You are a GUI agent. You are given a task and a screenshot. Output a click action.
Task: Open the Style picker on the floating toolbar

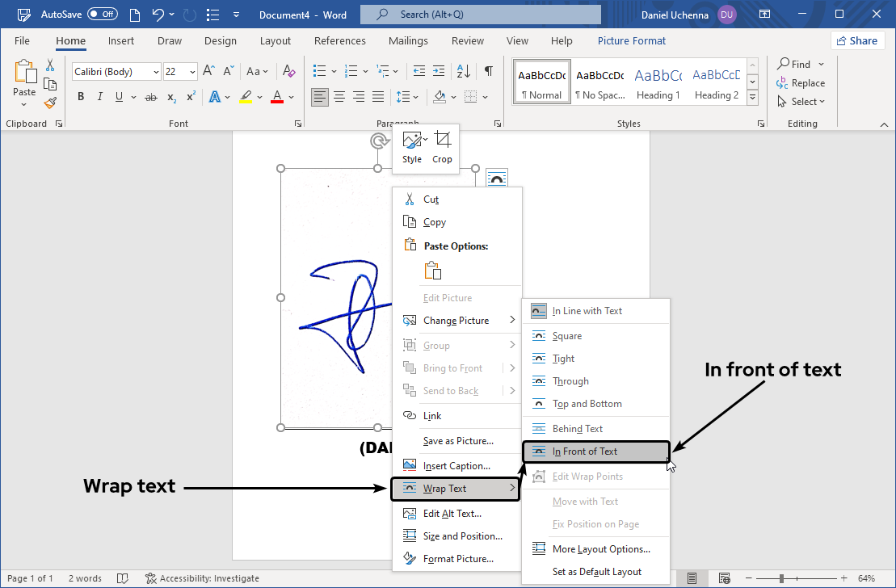(x=413, y=148)
